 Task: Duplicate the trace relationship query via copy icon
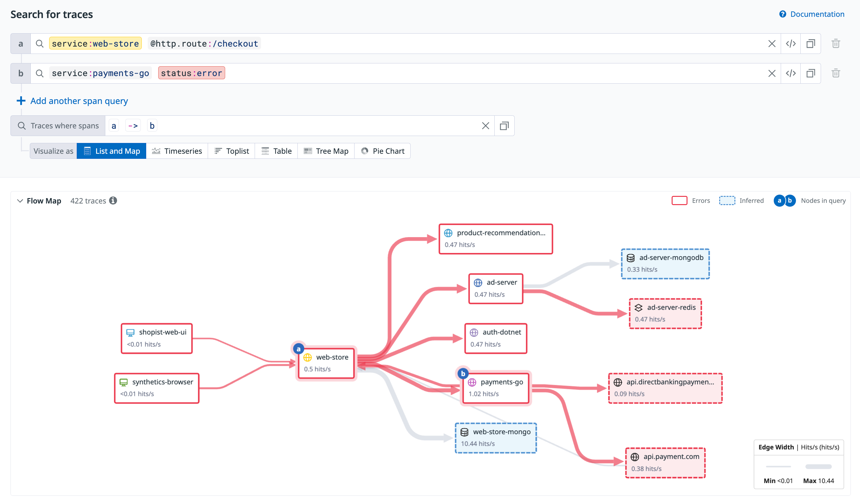504,126
